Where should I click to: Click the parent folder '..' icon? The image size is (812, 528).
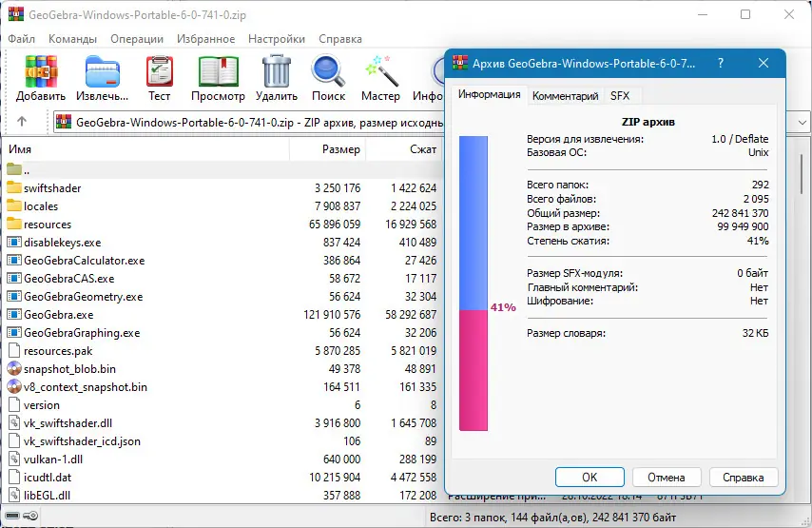click(x=14, y=169)
